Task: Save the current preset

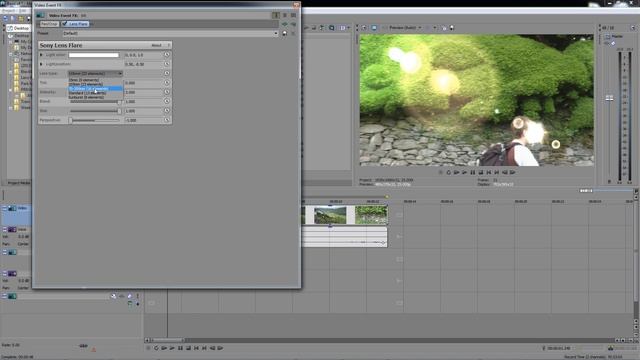Action: [x=284, y=33]
